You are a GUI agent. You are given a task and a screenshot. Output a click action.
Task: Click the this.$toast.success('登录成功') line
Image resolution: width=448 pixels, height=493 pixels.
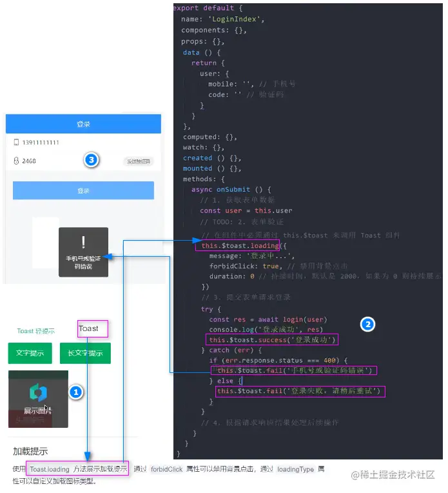(272, 339)
